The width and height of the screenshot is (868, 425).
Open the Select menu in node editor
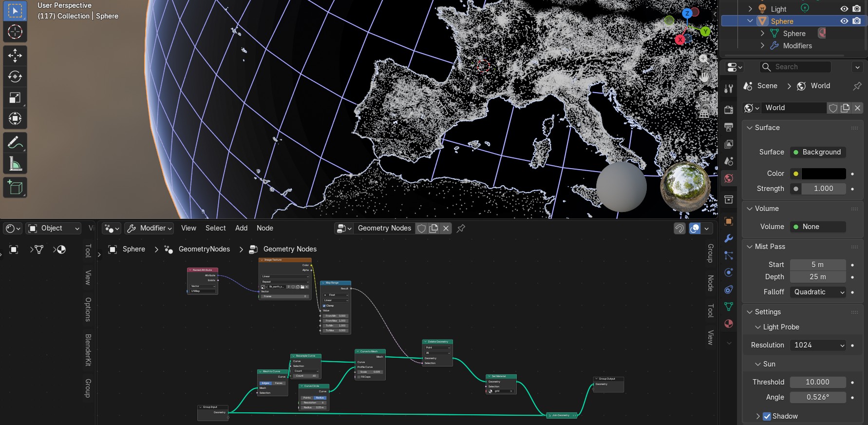point(215,228)
